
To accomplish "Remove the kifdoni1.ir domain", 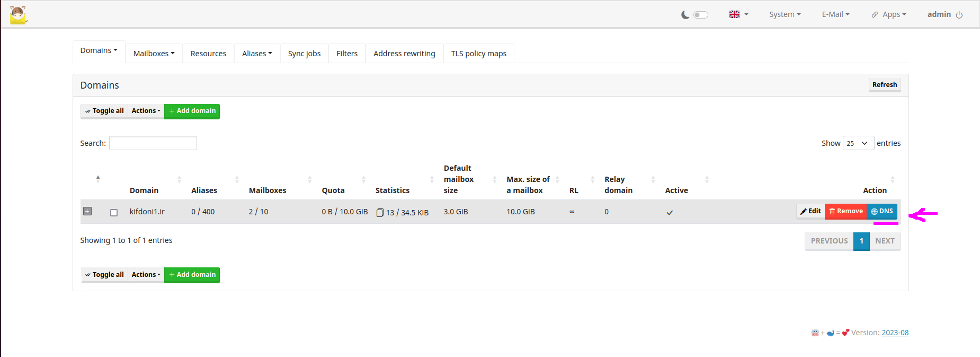I will [x=845, y=211].
